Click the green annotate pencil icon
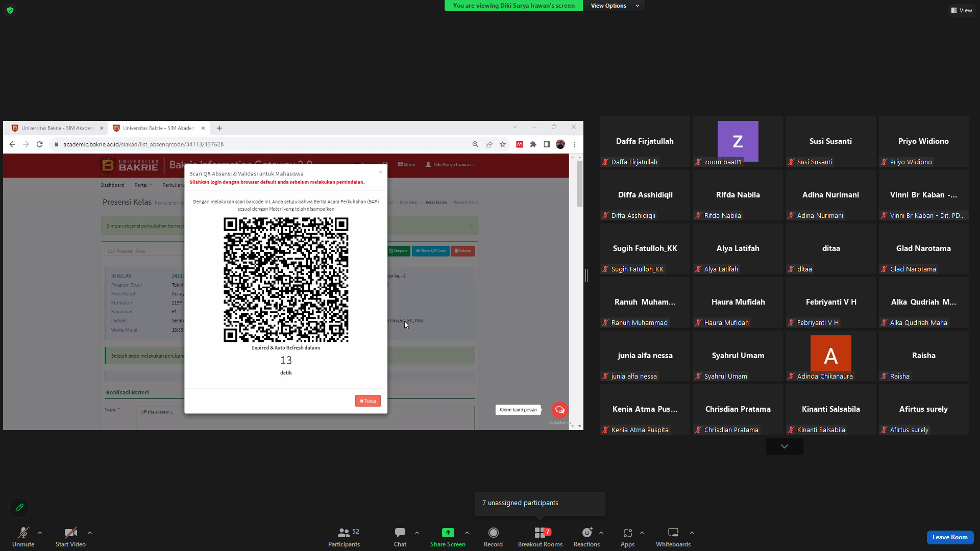 (19, 508)
